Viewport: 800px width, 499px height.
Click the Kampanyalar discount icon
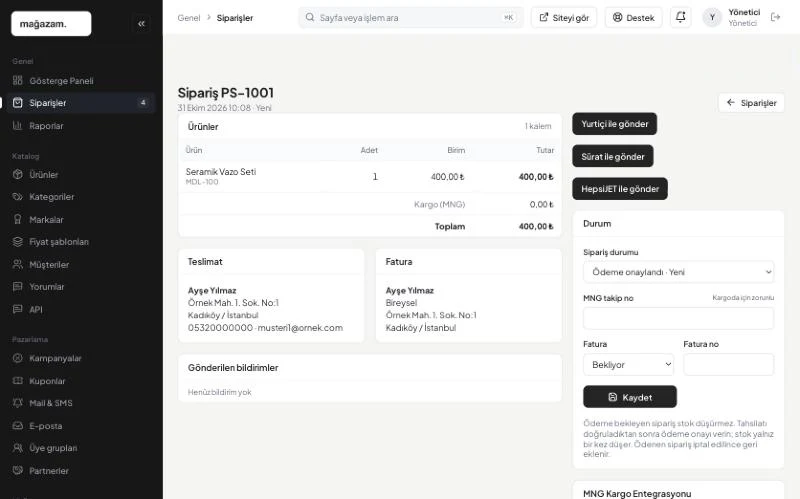tap(18, 358)
